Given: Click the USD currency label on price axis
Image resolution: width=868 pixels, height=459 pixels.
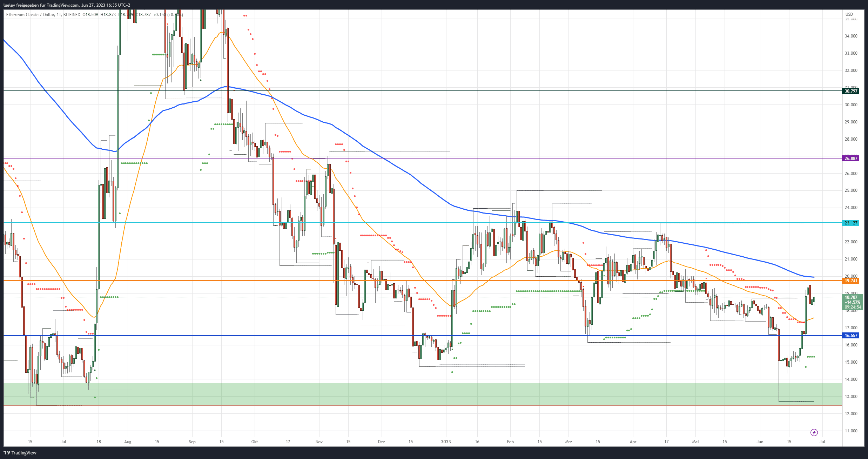Looking at the screenshot, I should 849,14.
